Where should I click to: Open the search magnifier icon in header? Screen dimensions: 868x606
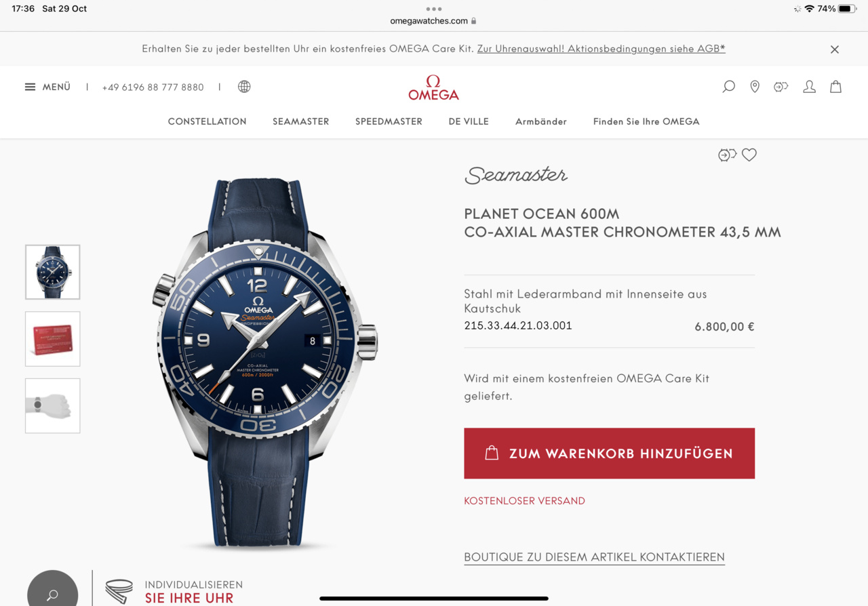(728, 87)
